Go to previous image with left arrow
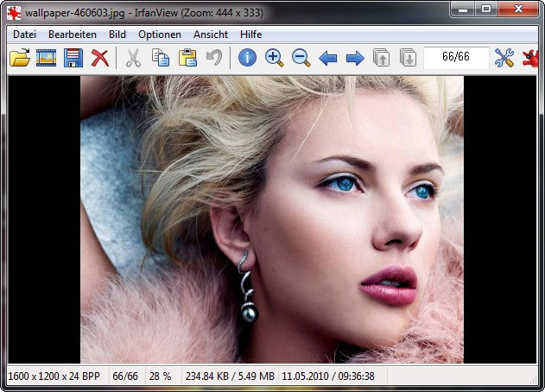The width and height of the screenshot is (545, 392). tap(327, 59)
